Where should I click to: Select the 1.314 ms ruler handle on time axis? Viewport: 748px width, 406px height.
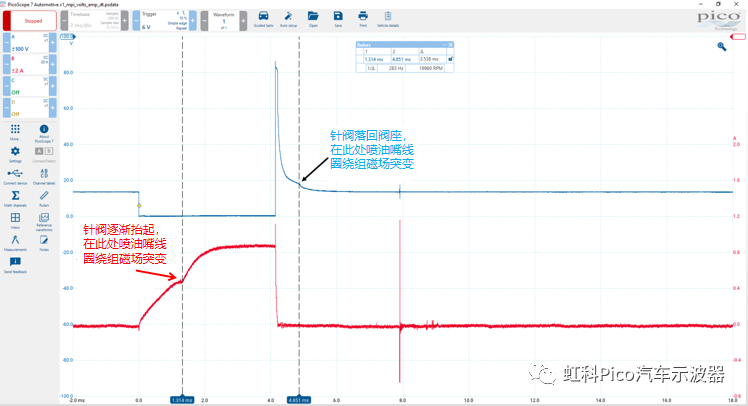tap(182, 400)
